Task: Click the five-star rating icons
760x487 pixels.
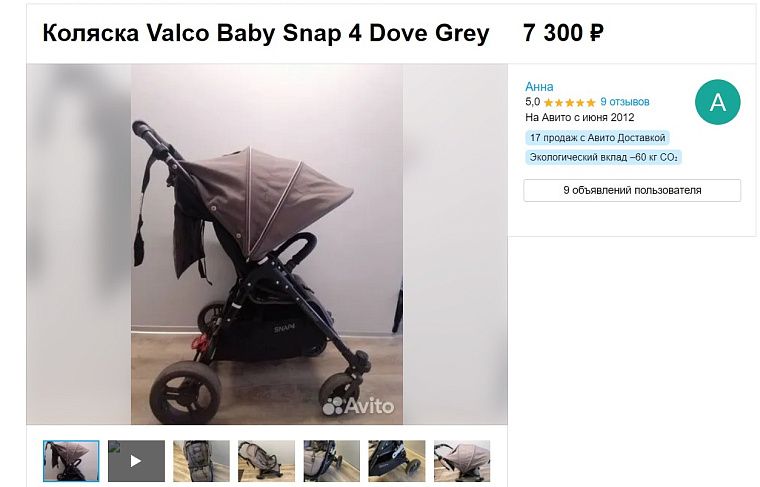Action: point(570,102)
